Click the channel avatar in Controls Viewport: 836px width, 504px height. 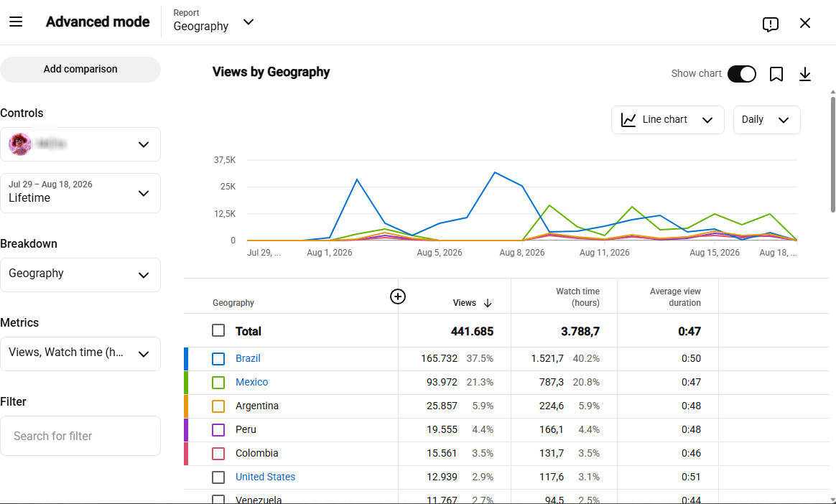point(19,144)
